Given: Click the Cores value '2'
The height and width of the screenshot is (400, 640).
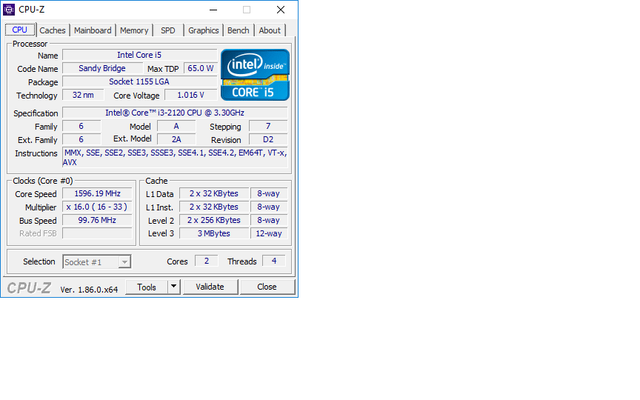Looking at the screenshot, I should pos(207,261).
